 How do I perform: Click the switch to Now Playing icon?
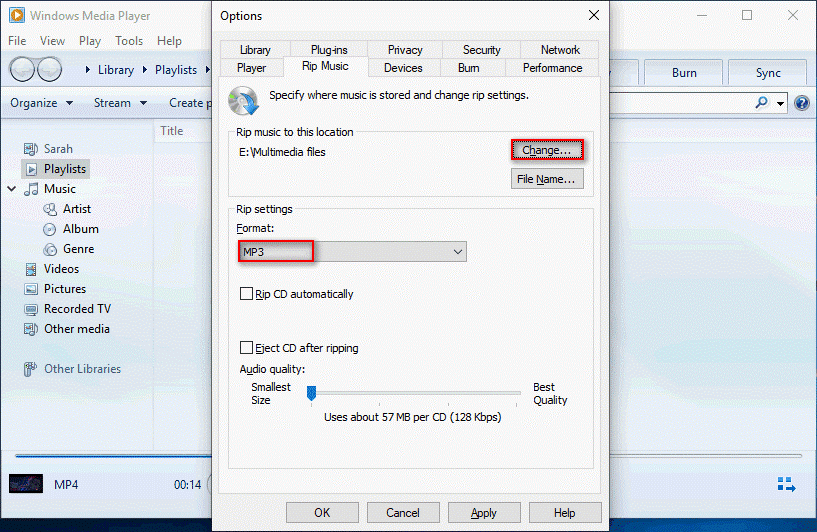coord(786,484)
